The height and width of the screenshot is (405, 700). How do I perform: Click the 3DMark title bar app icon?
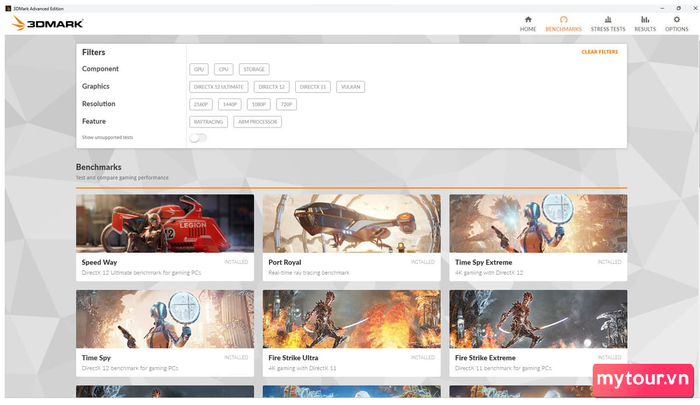coord(8,8)
